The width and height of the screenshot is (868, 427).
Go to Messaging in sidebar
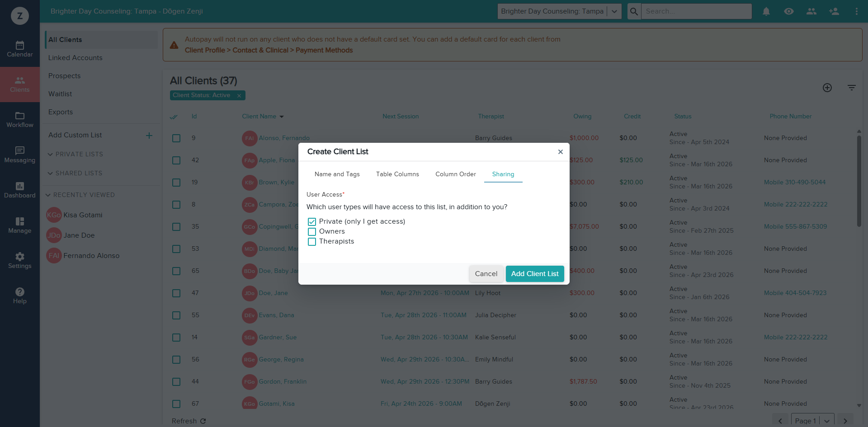[20, 155]
